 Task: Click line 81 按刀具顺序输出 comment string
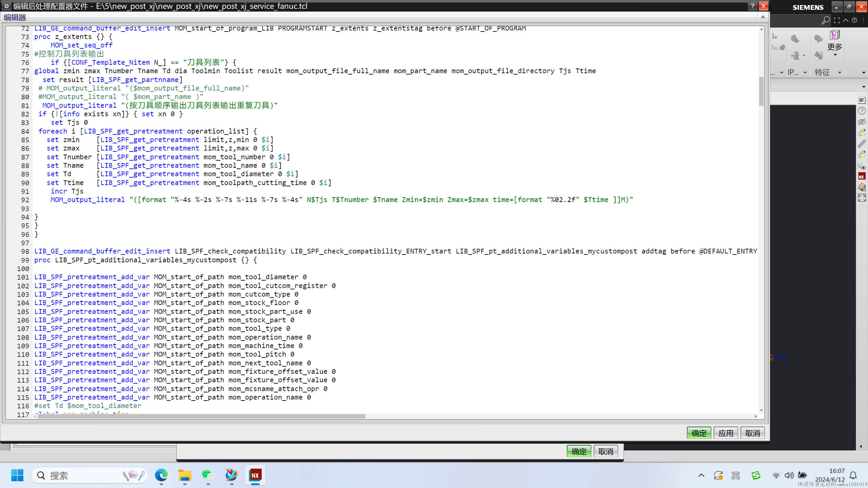[x=199, y=105]
